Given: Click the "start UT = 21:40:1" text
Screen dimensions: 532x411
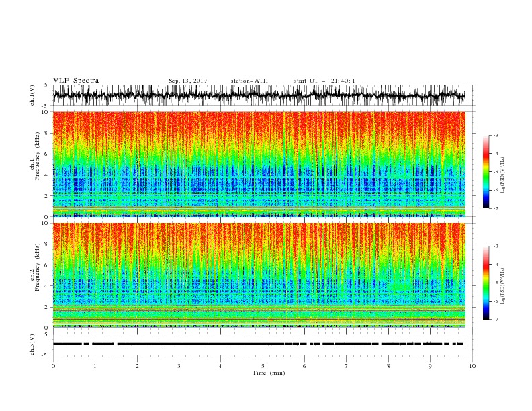Looking at the screenshot, I should 324,81.
